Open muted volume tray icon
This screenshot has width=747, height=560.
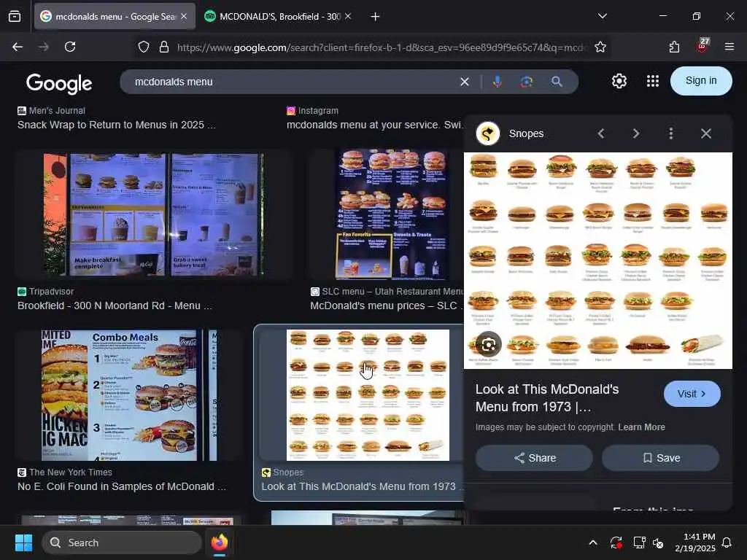click(659, 542)
